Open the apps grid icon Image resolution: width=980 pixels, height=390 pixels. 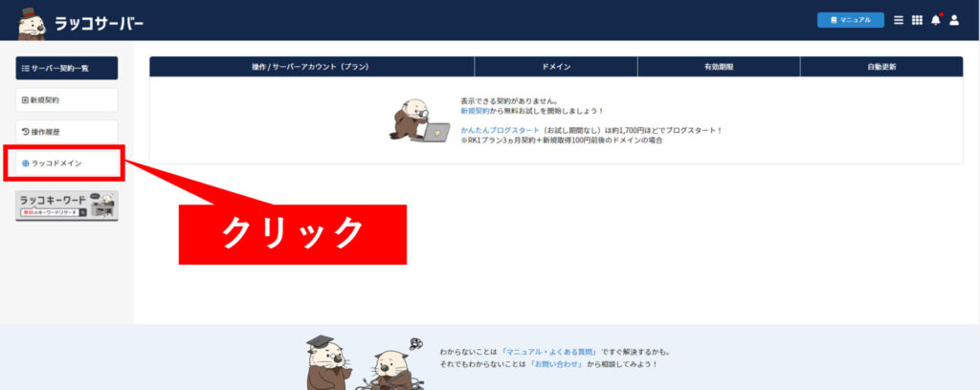(917, 20)
